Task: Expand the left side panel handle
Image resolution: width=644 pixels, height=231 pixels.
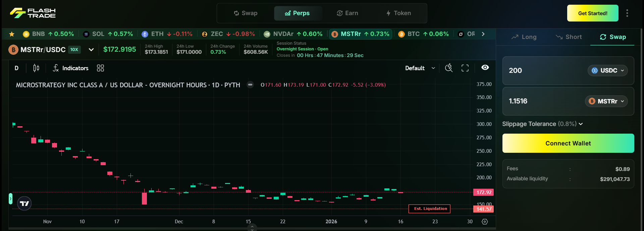Action: point(10,199)
